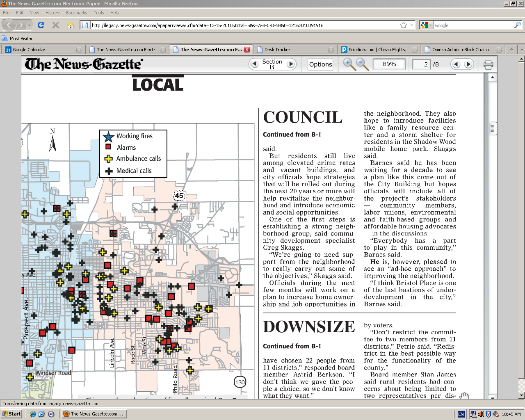Click the zoom out magnifier icon
Image resolution: width=525 pixels, height=420 pixels.
pyautogui.click(x=362, y=64)
